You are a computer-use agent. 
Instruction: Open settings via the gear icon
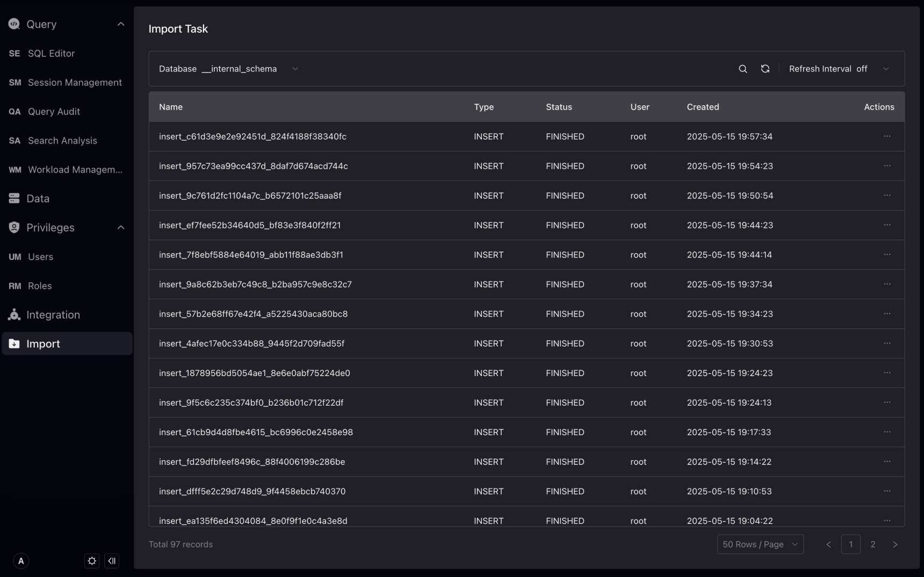(91, 561)
